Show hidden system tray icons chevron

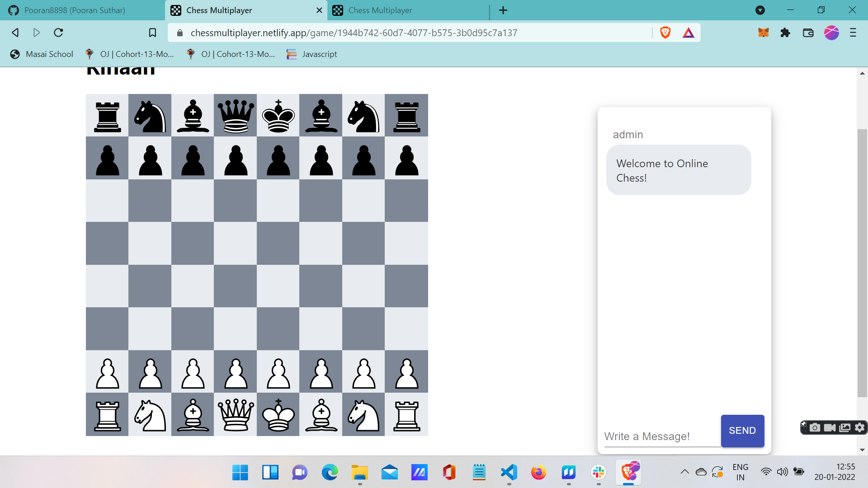[684, 472]
